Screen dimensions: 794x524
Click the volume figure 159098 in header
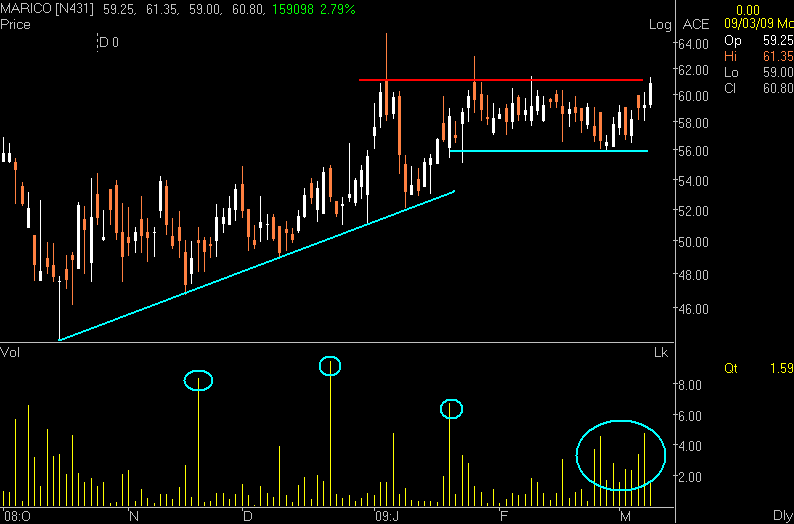click(292, 9)
